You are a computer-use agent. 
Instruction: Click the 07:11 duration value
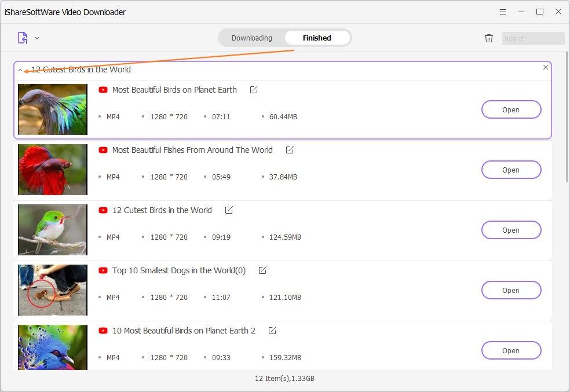[221, 117]
